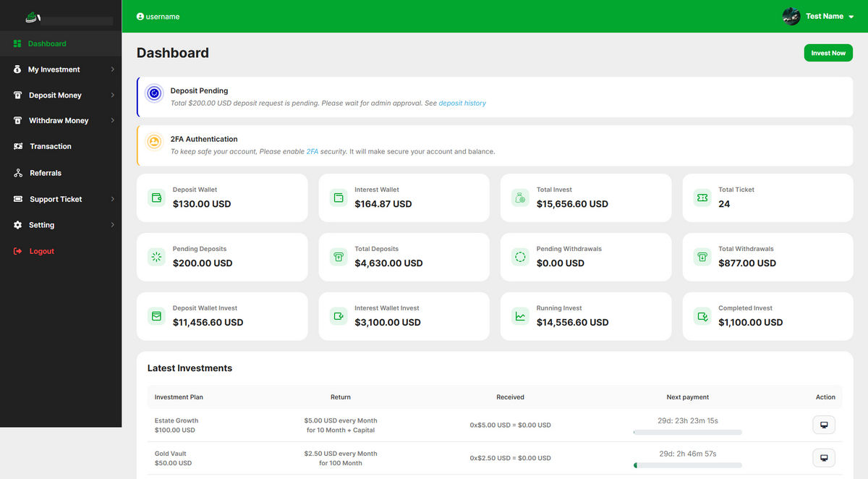Image resolution: width=868 pixels, height=479 pixels.
Task: Click the Withdraw Money sidebar icon
Action: tap(17, 120)
